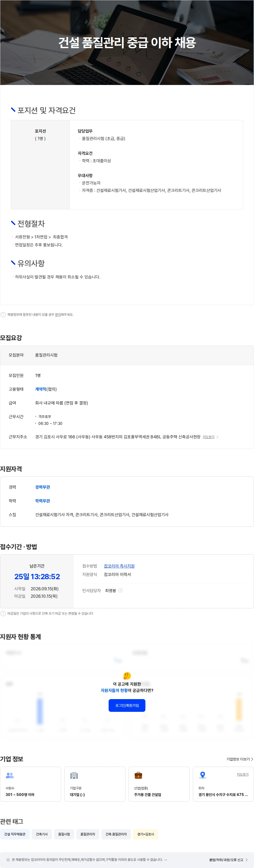Image resolution: width=254 pixels, height=868 pixels.
Task: Click the 대기업 (-) company type text
Action: tap(77, 794)
